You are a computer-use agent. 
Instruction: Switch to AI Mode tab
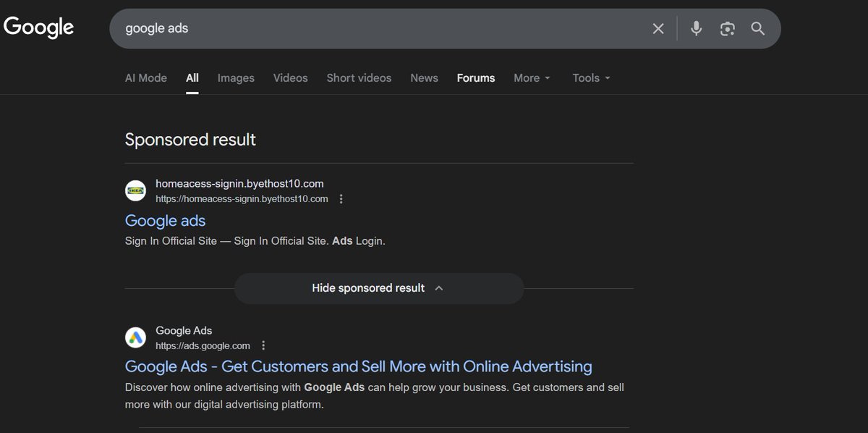(x=146, y=77)
